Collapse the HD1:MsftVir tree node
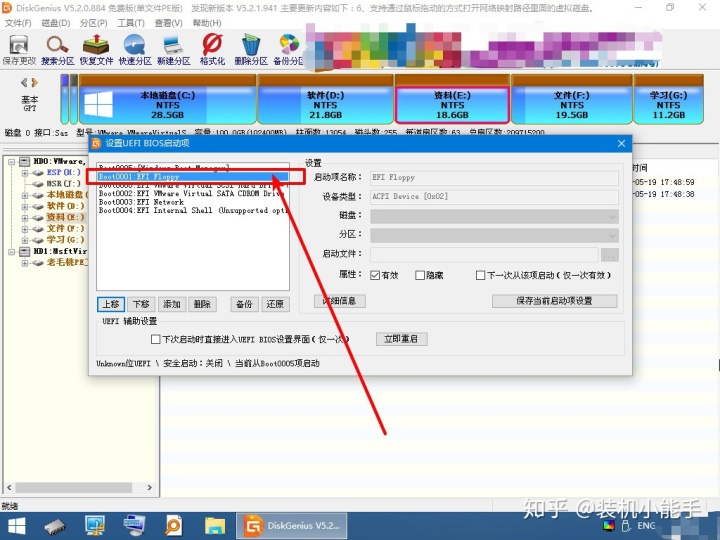This screenshot has height=540, width=720. pyautogui.click(x=11, y=252)
